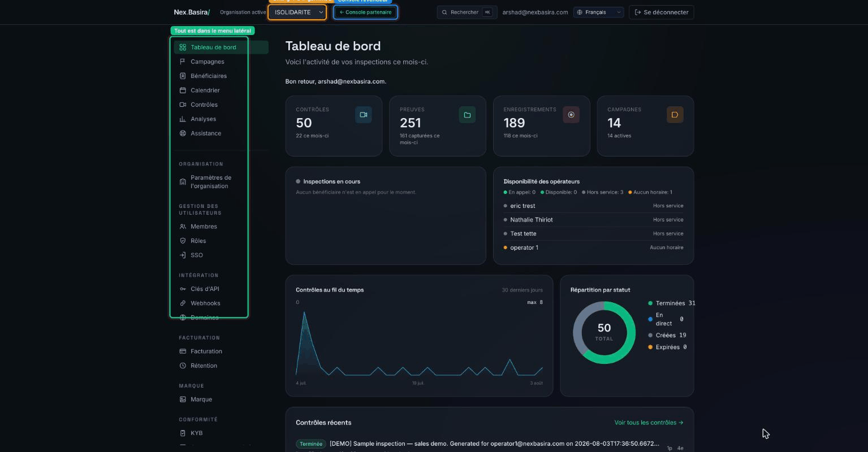Click orange Expirées legend dot
This screenshot has width=868, height=452.
650,347
